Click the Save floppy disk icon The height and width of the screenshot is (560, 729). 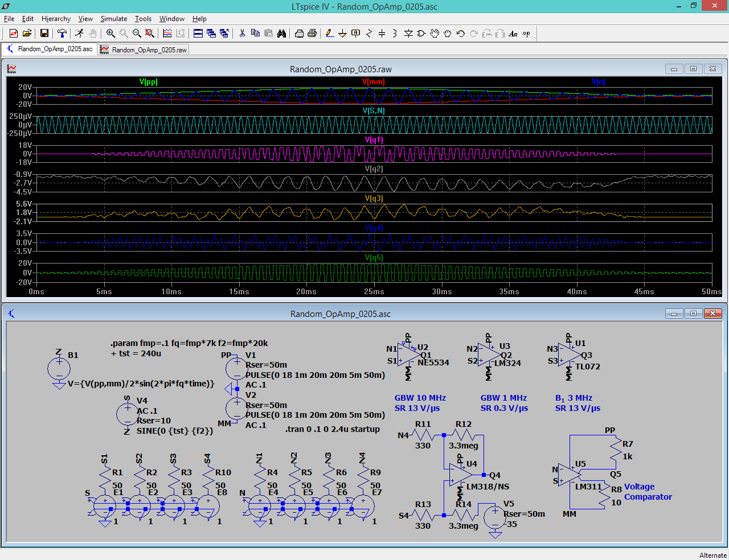tap(44, 34)
